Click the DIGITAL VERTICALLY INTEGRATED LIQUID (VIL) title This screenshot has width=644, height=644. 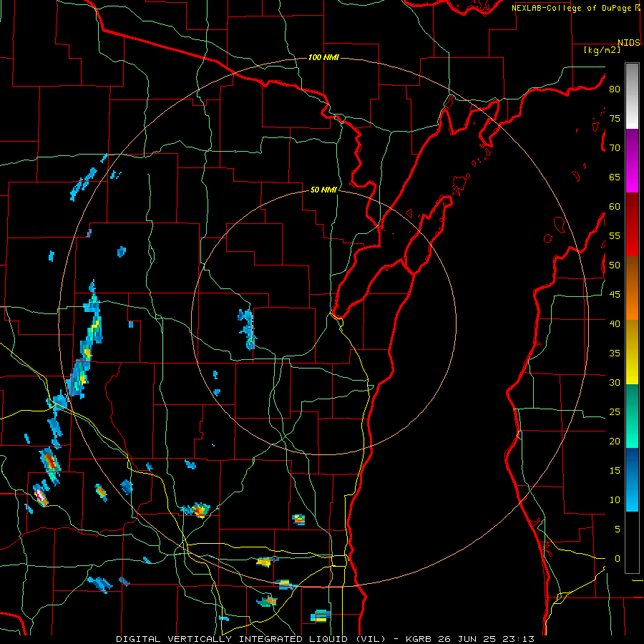pyautogui.click(x=251, y=639)
